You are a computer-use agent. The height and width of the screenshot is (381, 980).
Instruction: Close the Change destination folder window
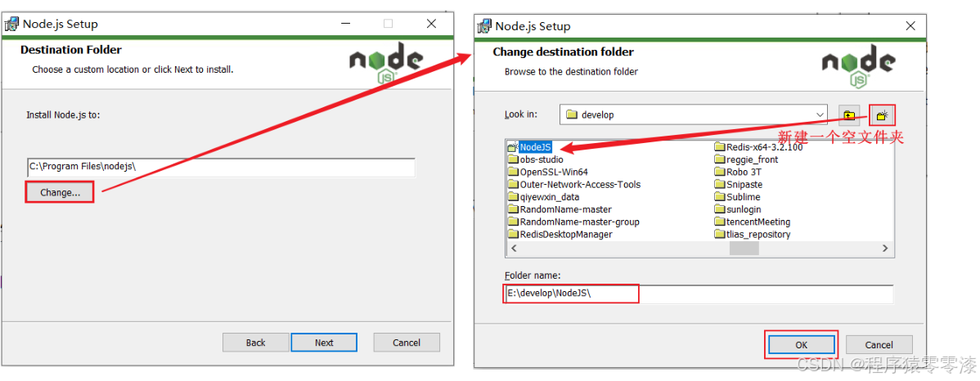[910, 26]
